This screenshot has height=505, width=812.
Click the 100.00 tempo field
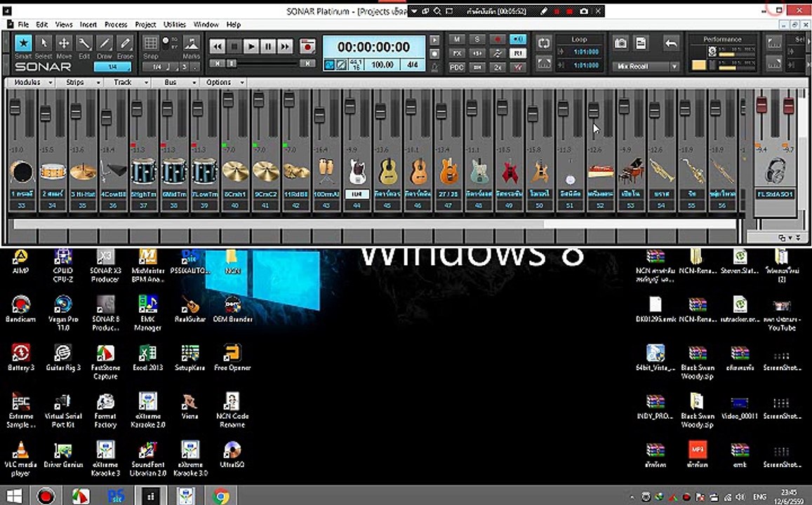pos(382,65)
